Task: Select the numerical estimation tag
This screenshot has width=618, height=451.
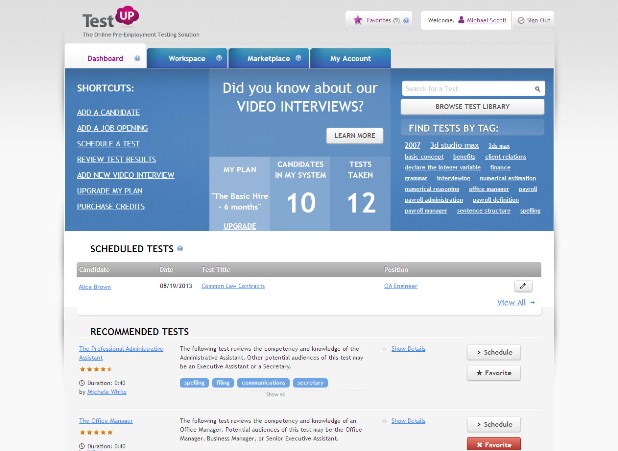Action: [508, 178]
